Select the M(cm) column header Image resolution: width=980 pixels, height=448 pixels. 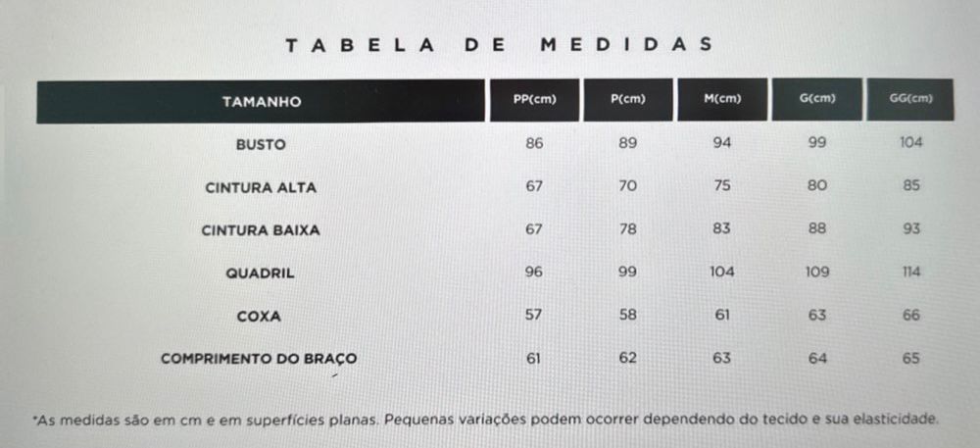[x=722, y=99]
